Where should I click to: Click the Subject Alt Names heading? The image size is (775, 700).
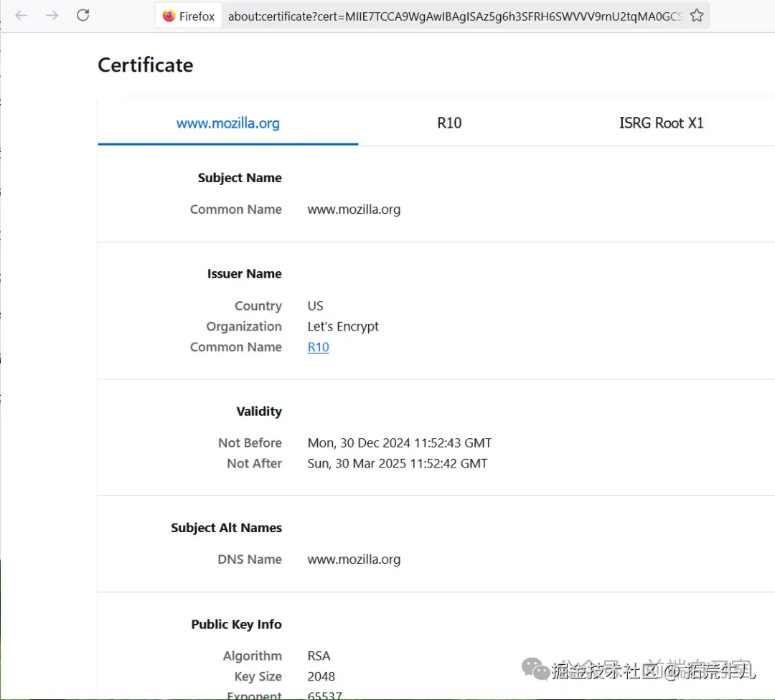[x=226, y=528]
